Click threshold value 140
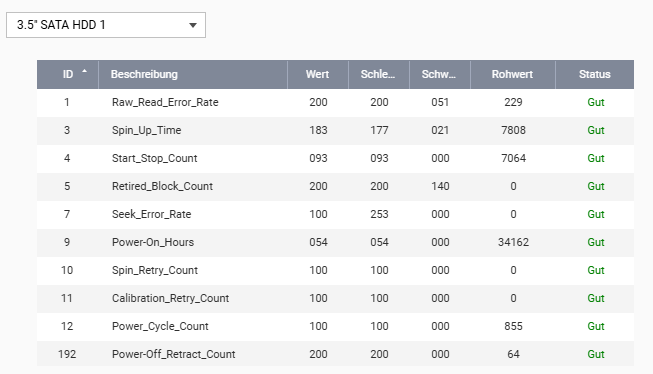The height and width of the screenshot is (374, 653). click(x=440, y=186)
